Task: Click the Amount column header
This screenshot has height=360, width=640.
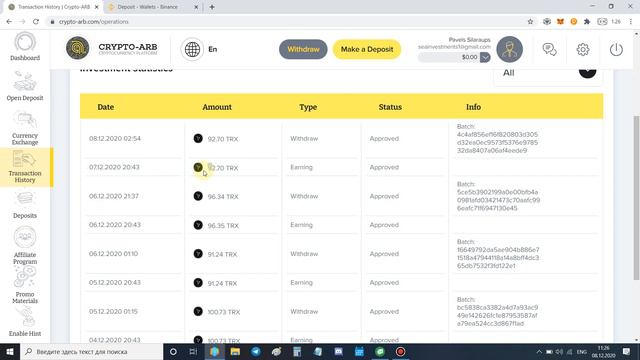Action: click(217, 107)
